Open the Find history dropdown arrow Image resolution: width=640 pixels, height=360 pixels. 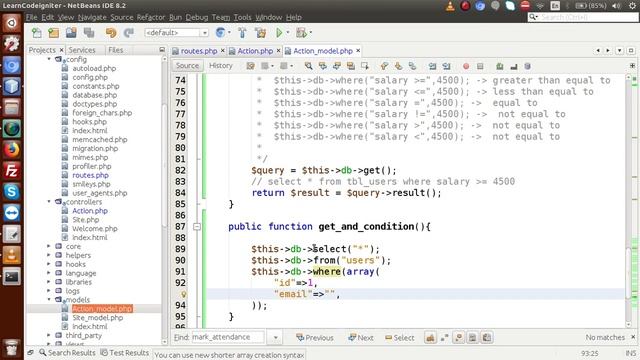point(275,338)
